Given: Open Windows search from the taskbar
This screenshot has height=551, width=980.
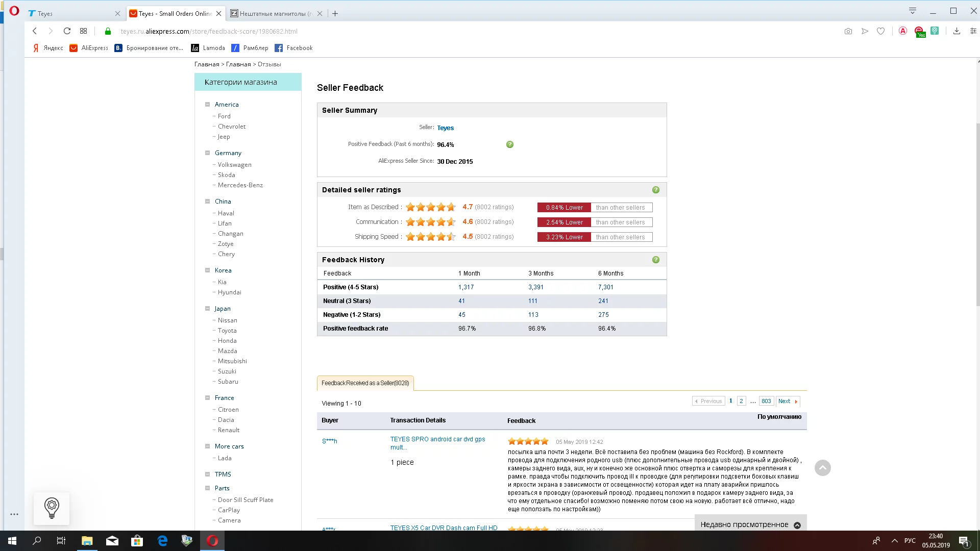Looking at the screenshot, I should pos(37,541).
